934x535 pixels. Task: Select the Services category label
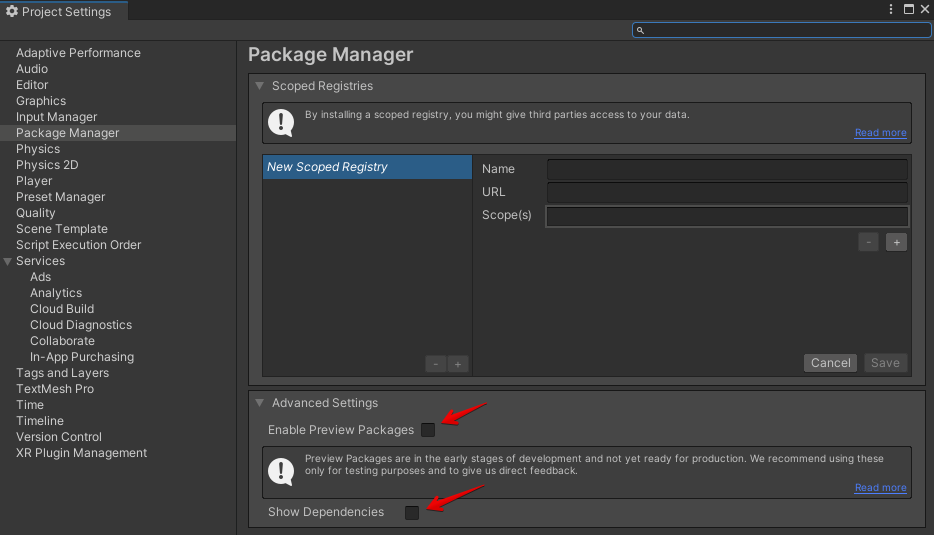point(40,261)
